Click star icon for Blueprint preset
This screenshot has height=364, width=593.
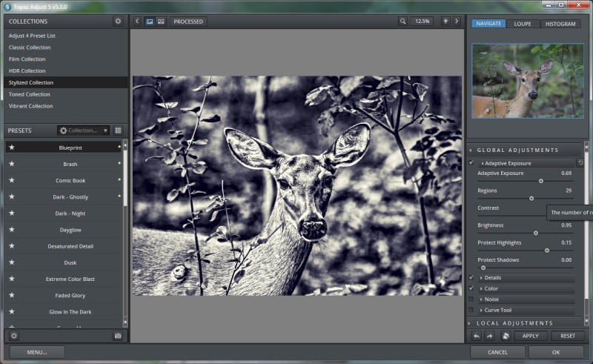[12, 148]
